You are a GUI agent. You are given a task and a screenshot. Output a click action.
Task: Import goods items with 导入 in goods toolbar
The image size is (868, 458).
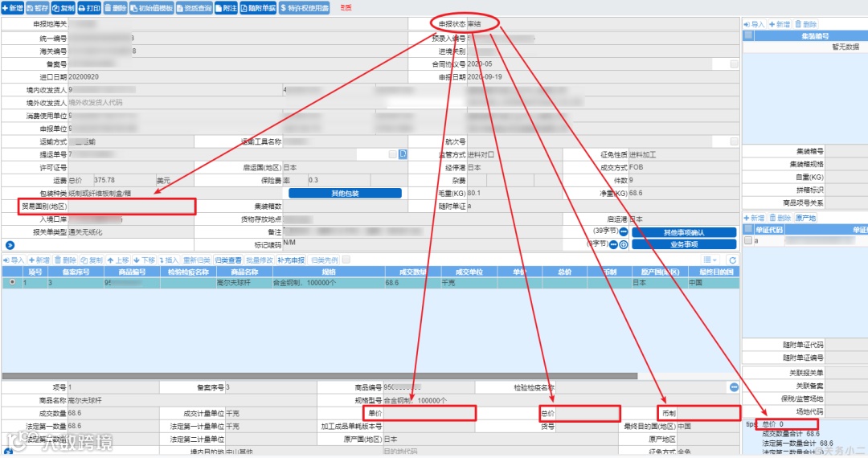point(14,260)
